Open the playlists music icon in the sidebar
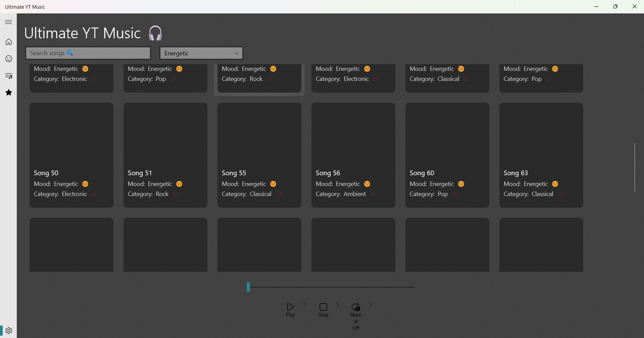644x338 pixels. point(8,76)
